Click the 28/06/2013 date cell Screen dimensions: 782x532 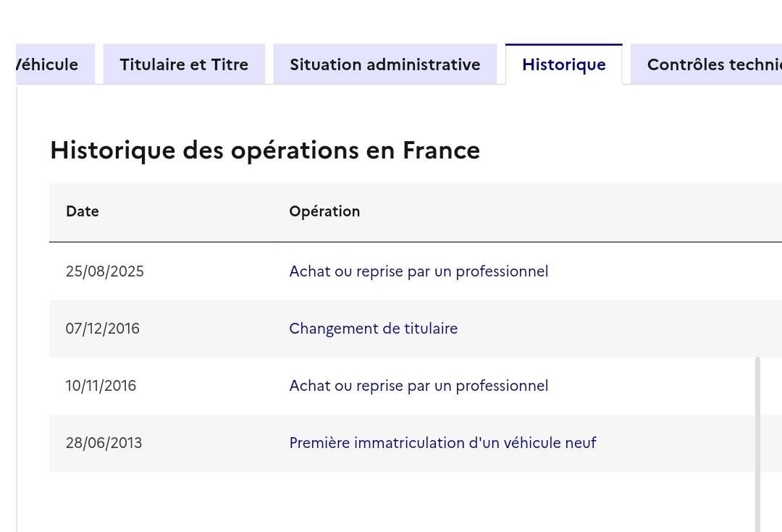pos(104,443)
